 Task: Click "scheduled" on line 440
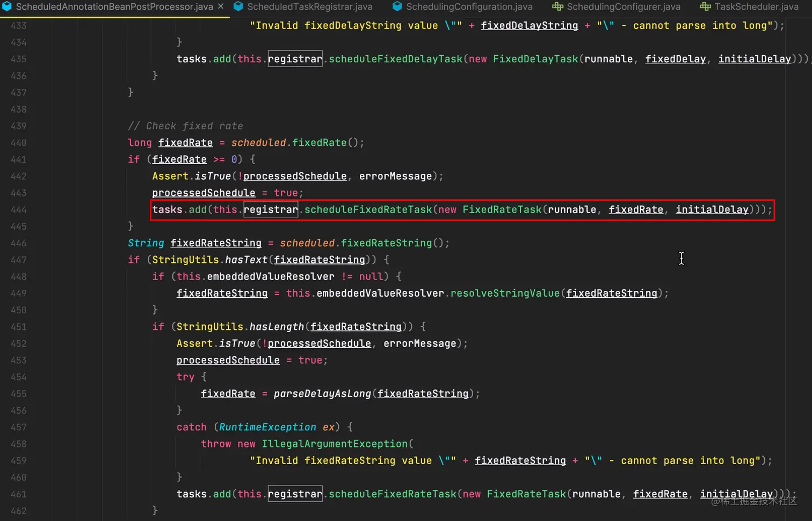click(x=258, y=143)
